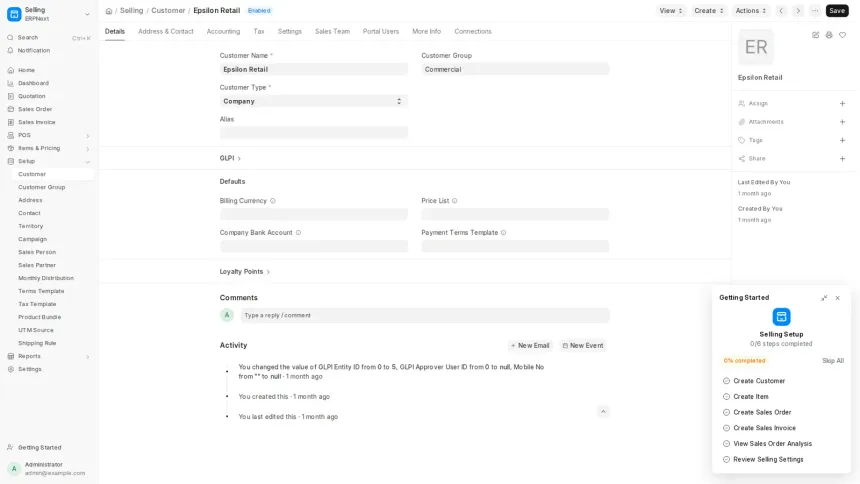
Task: Add an assignee with Assign plus
Action: pos(842,103)
